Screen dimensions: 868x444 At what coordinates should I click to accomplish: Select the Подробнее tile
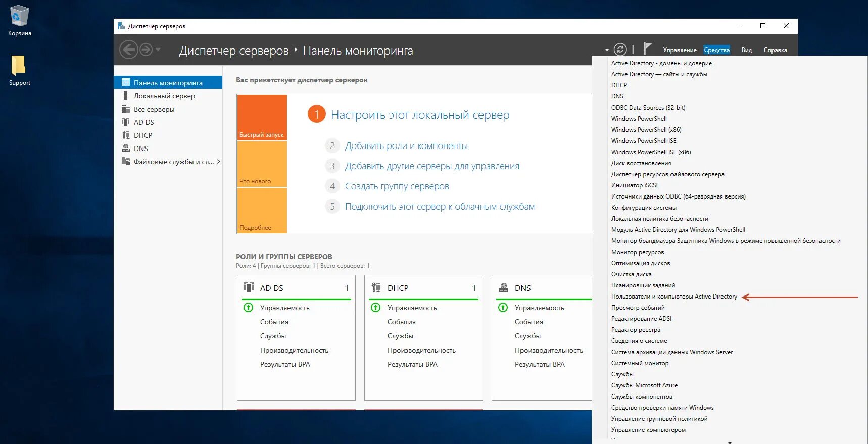click(262, 211)
